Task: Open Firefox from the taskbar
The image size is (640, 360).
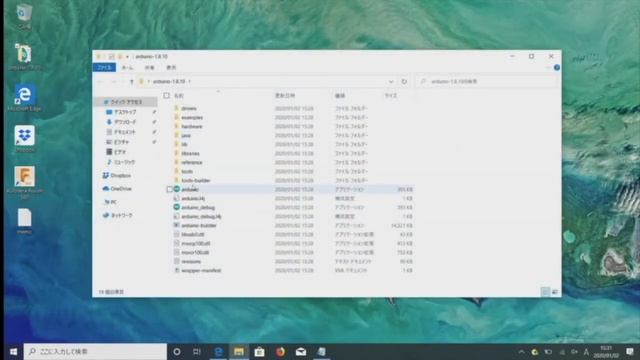Action: (280, 351)
